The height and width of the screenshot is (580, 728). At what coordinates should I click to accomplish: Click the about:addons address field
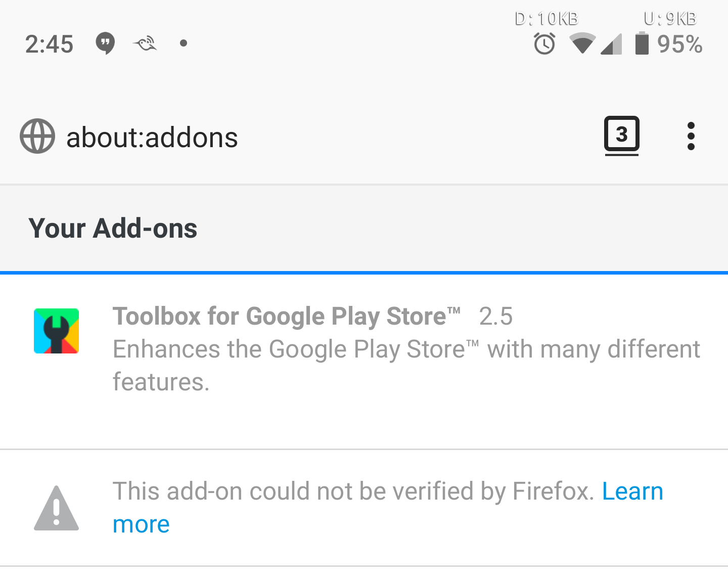pos(152,136)
